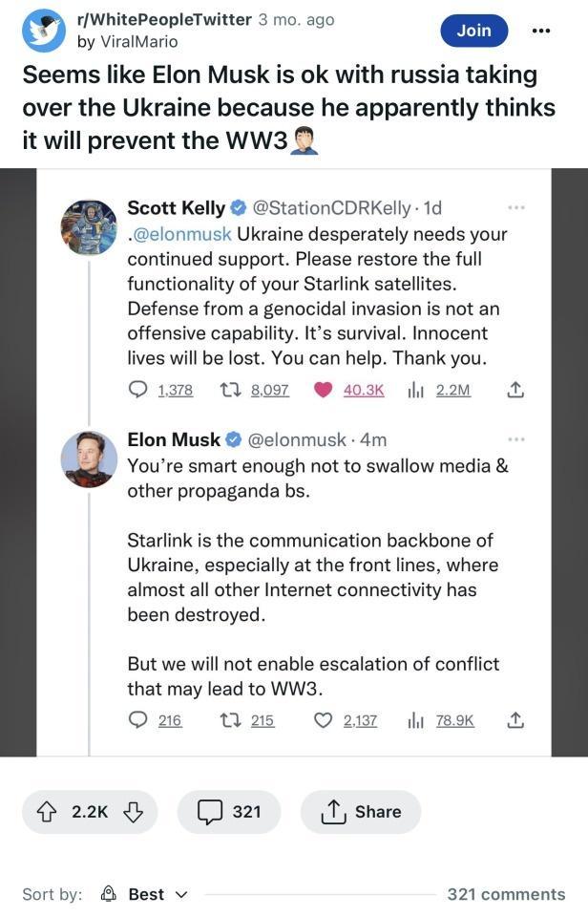Click Scott Kelly's verified checkmark badge
The width and height of the screenshot is (588, 917).
coord(237,207)
